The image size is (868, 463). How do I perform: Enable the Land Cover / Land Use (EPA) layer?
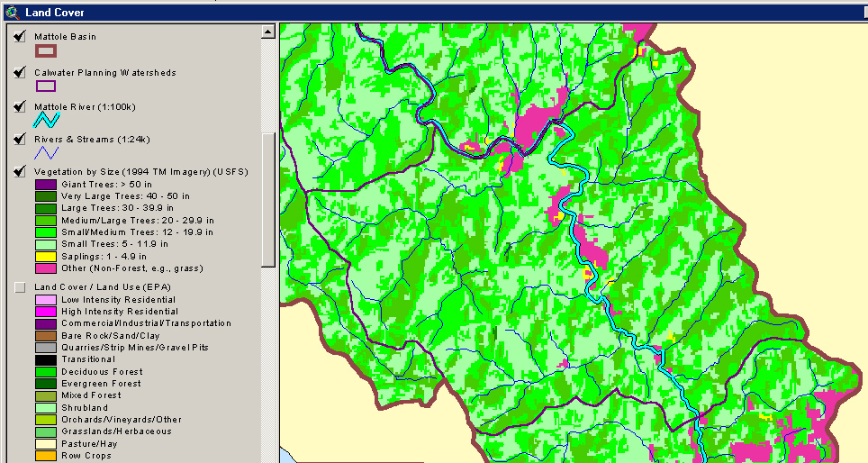click(20, 287)
